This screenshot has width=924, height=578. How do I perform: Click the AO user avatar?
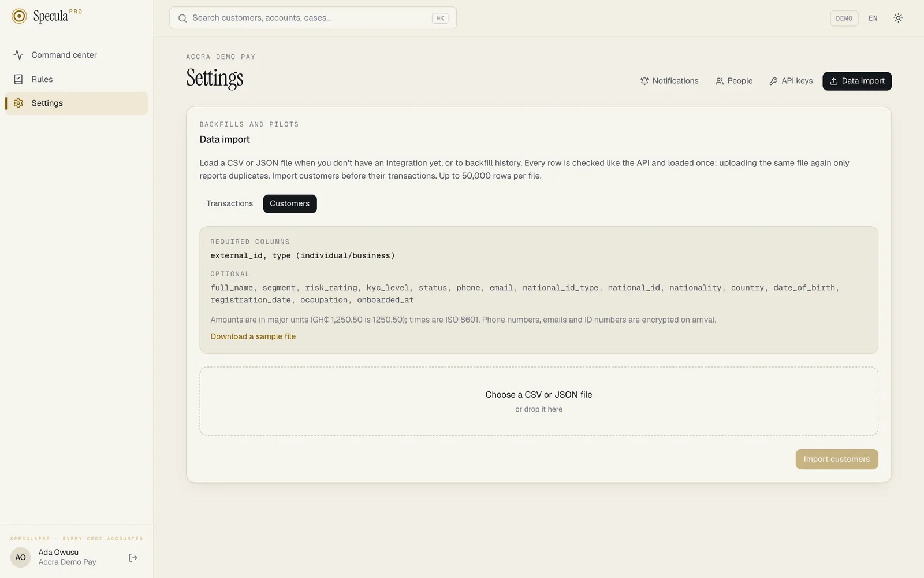[21, 558]
